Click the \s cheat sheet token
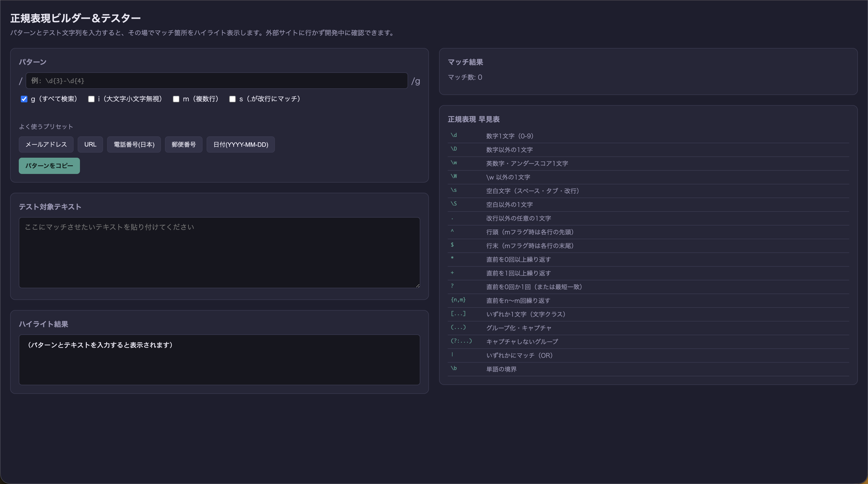868x484 pixels. [454, 190]
